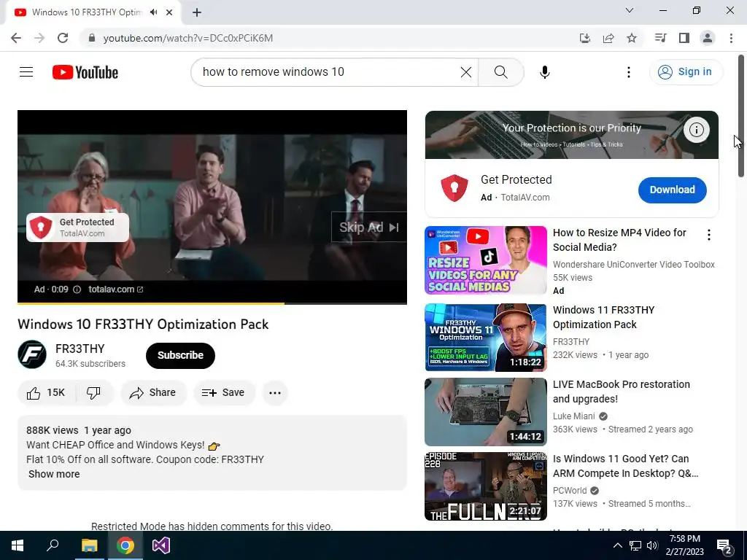The width and height of the screenshot is (747, 560).
Task: Open more actions ellipsis below the video
Action: click(x=275, y=392)
